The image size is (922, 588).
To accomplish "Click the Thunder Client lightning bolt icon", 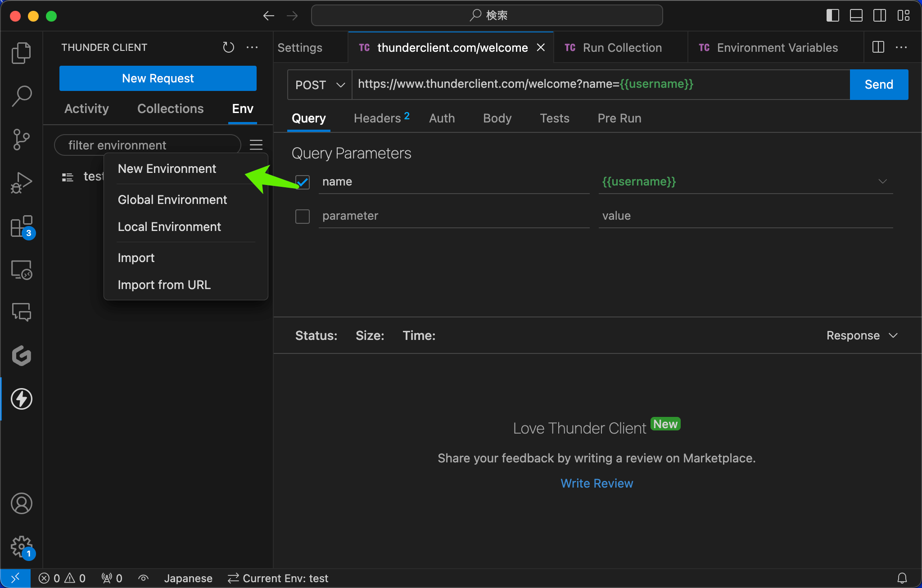I will pos(22,398).
